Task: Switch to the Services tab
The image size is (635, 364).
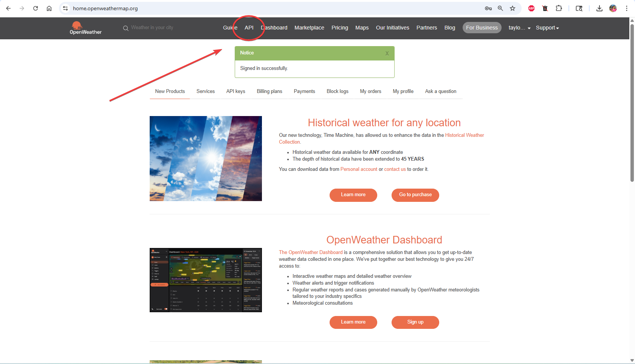Action: pos(206,91)
